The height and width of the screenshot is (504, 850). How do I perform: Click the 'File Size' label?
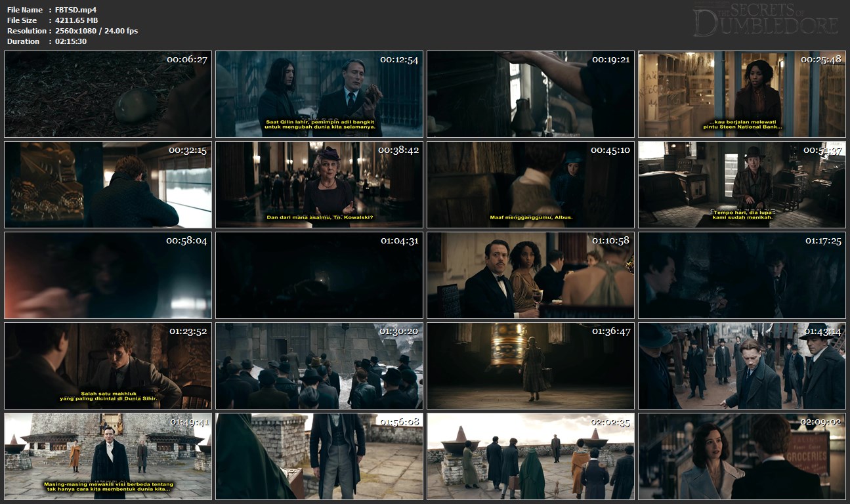(x=22, y=20)
